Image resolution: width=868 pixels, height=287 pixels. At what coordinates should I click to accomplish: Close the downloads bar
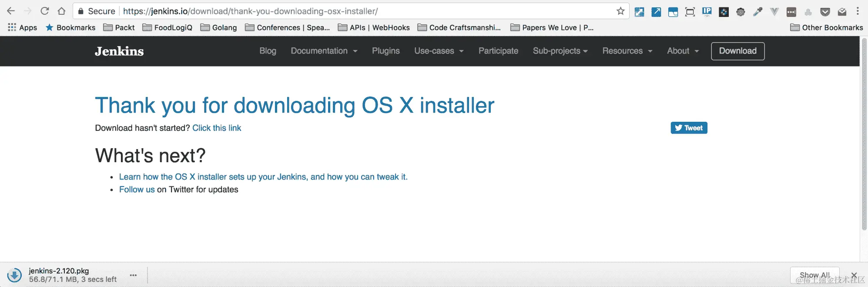[x=854, y=275]
